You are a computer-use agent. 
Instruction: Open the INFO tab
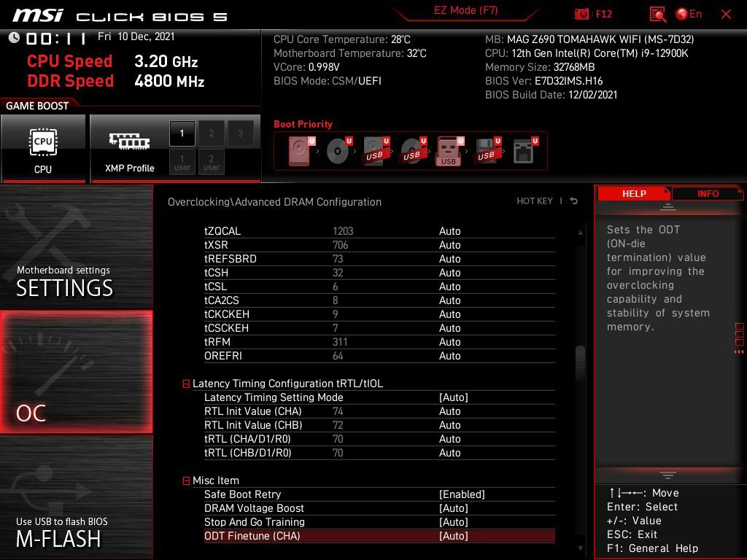(708, 194)
